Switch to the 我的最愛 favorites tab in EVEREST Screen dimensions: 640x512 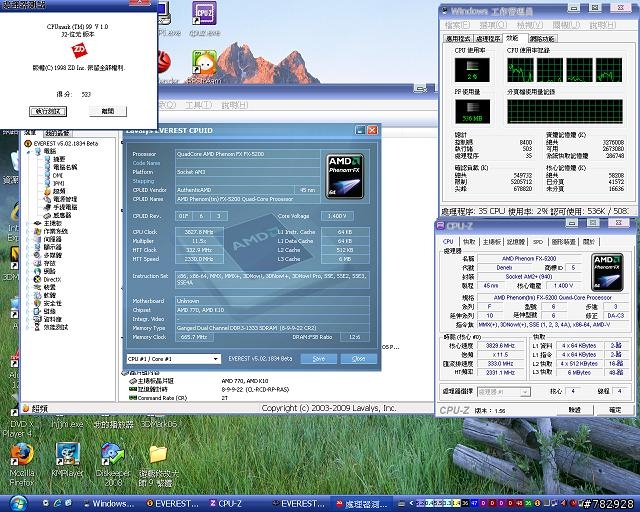click(57, 133)
